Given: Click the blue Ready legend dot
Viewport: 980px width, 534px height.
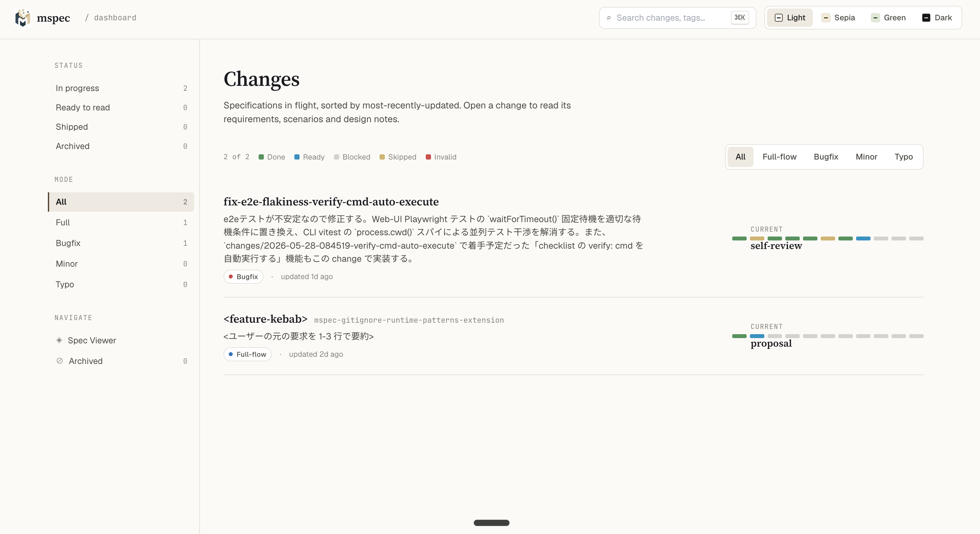Looking at the screenshot, I should [297, 157].
